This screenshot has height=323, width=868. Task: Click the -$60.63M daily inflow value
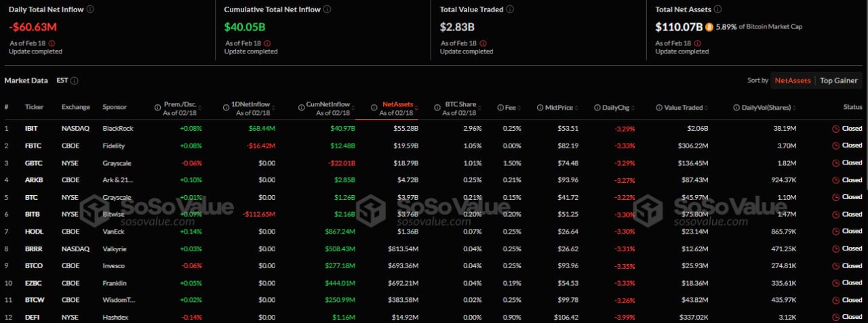[x=33, y=27]
